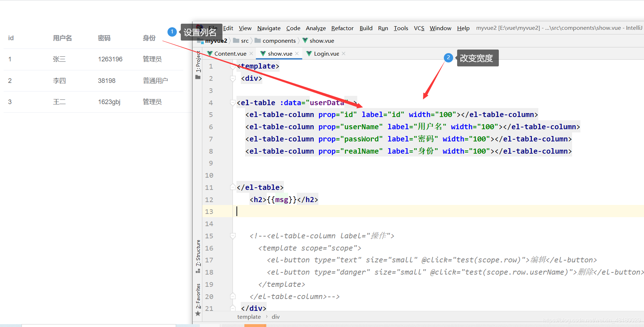Viewport: 644px width, 327px height.
Task: Switch to the Login.vue editor tab
Action: (326, 53)
